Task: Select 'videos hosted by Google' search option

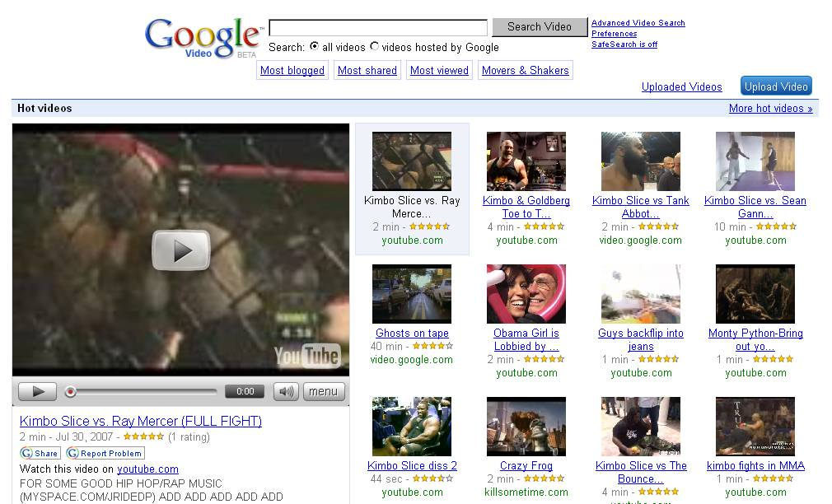Action: [375, 48]
